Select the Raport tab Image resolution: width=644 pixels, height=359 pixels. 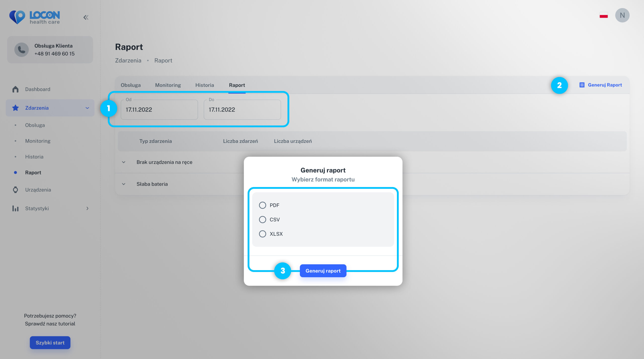pos(237,85)
